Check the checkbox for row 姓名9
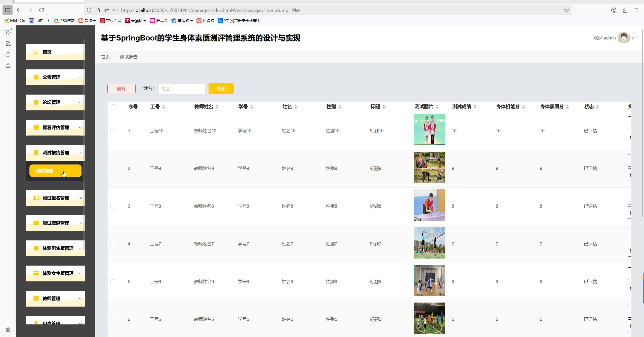The height and width of the screenshot is (337, 644). coord(113,168)
